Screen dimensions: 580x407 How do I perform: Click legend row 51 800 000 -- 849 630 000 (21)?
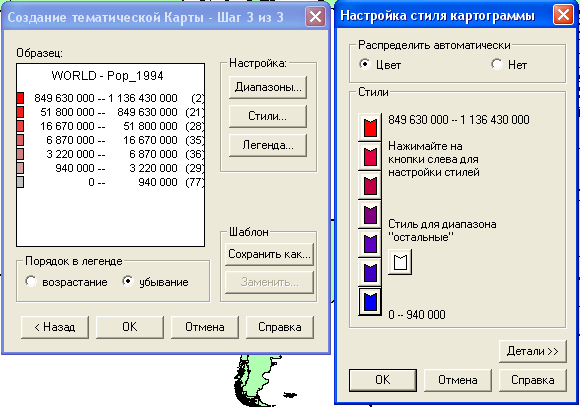pyautogui.click(x=111, y=112)
